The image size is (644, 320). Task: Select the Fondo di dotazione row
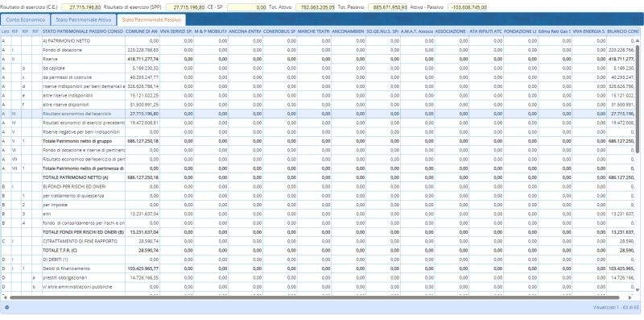click(318, 50)
